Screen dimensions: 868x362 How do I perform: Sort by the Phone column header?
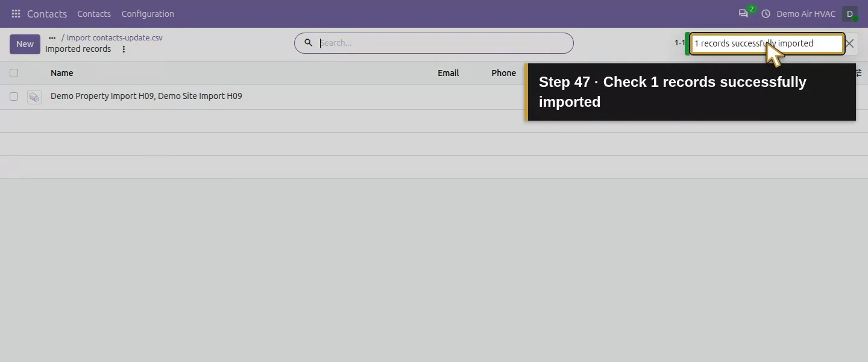503,73
